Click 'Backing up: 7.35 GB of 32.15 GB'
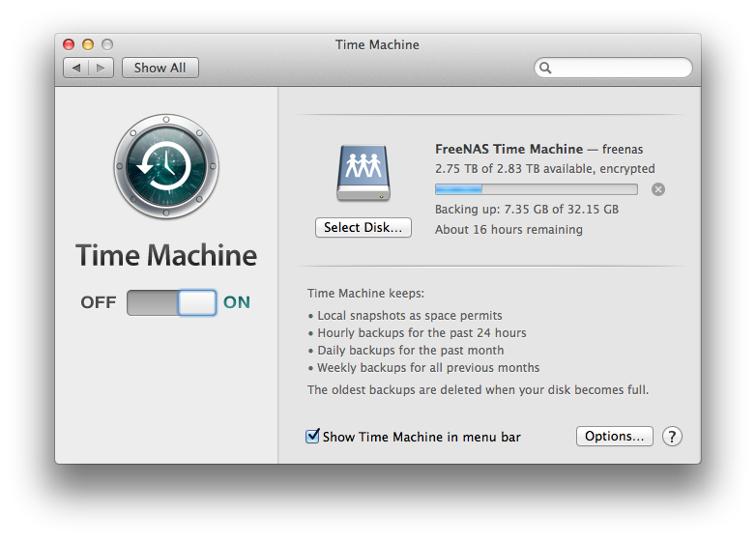 pos(527,209)
